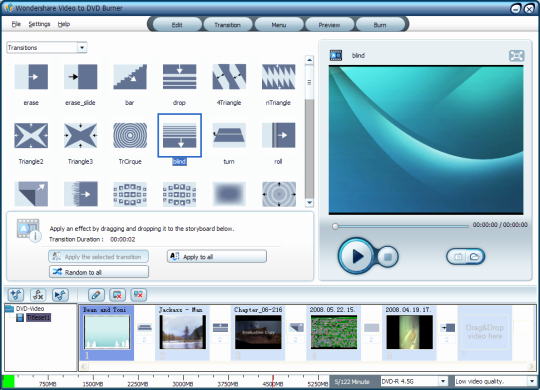Screen dimensions: 540x390
Task: Click the Drag&Drop video here placeholder
Action: [x=485, y=332]
